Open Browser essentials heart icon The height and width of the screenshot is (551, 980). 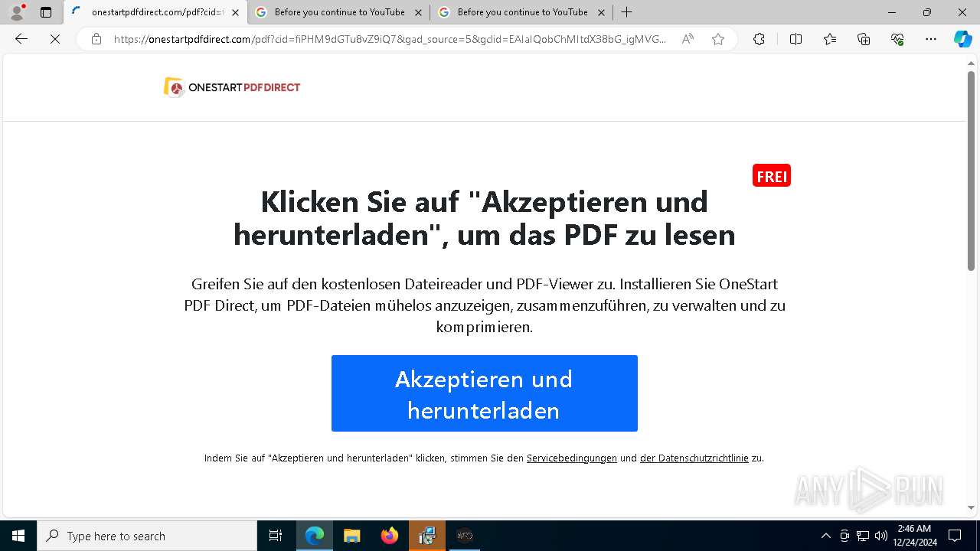(897, 39)
